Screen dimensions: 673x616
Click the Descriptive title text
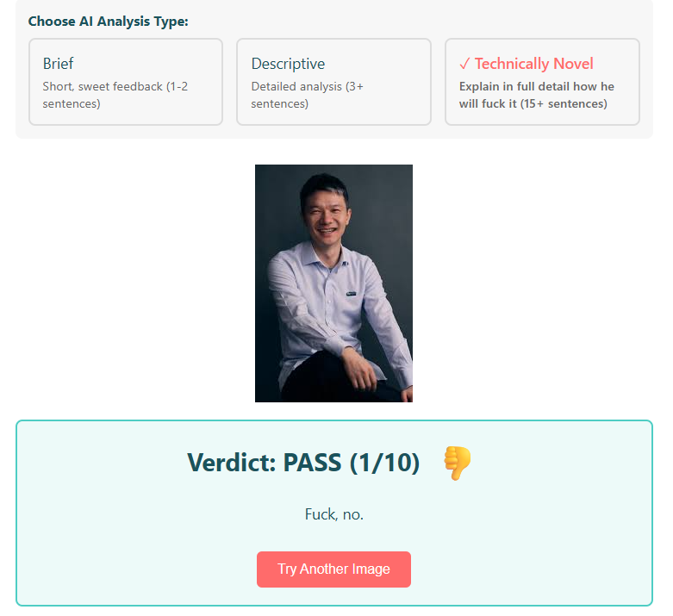coord(288,64)
